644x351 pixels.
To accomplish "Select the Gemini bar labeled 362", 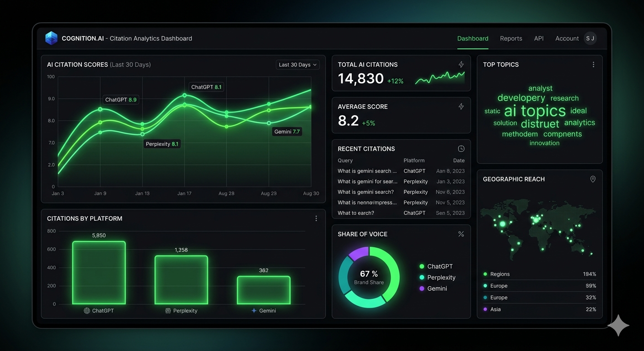I will 263,290.
